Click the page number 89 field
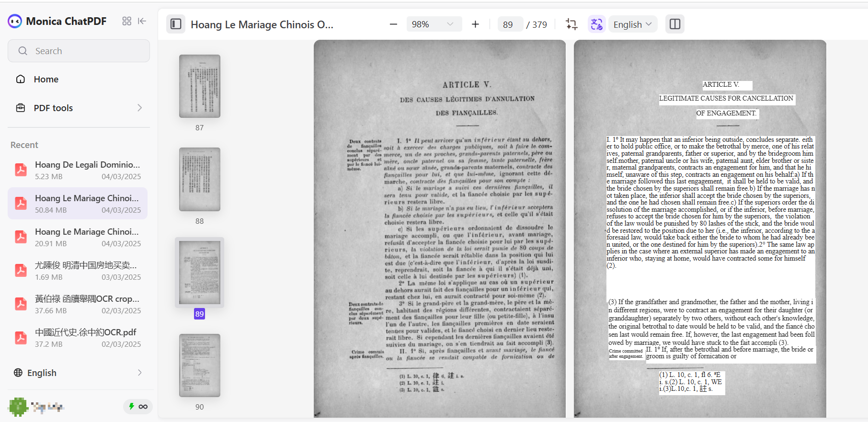The width and height of the screenshot is (868, 422). pyautogui.click(x=509, y=24)
